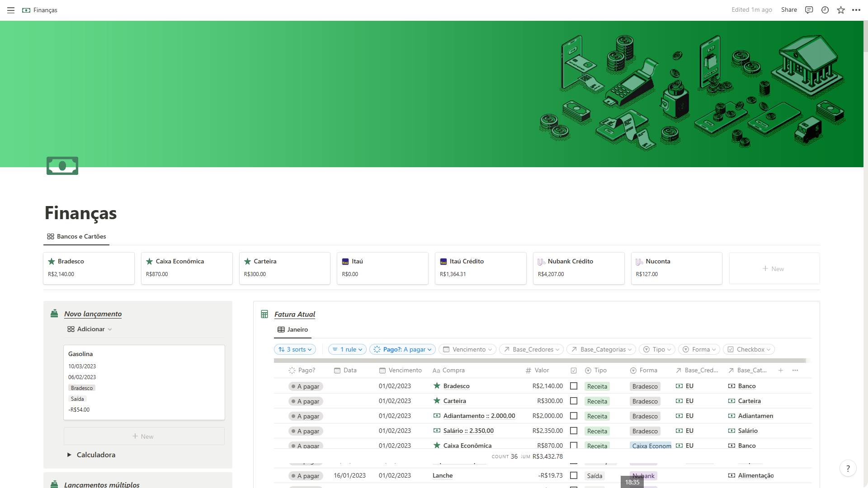Tick the checkbox in the Bradesco row
This screenshot has height=488, width=868.
[574, 386]
